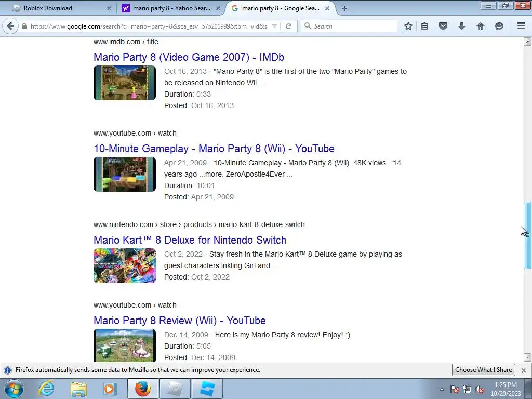Open the Downloads arrow icon
The height and width of the screenshot is (399, 532).
[462, 26]
